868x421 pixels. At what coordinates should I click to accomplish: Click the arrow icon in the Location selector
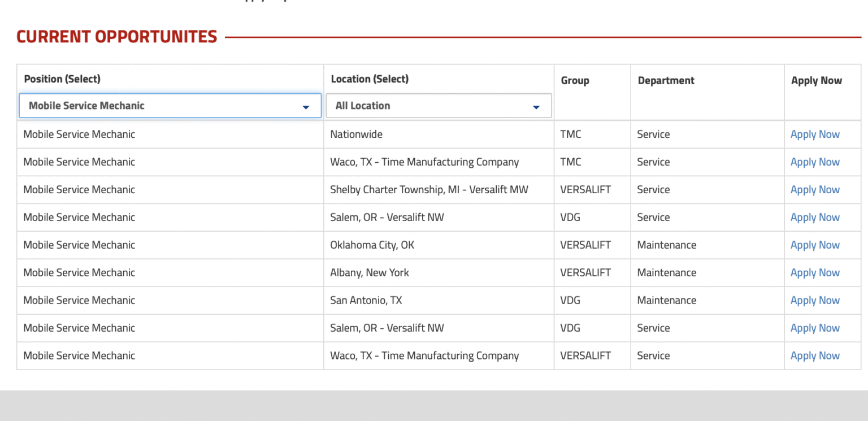coord(536,107)
